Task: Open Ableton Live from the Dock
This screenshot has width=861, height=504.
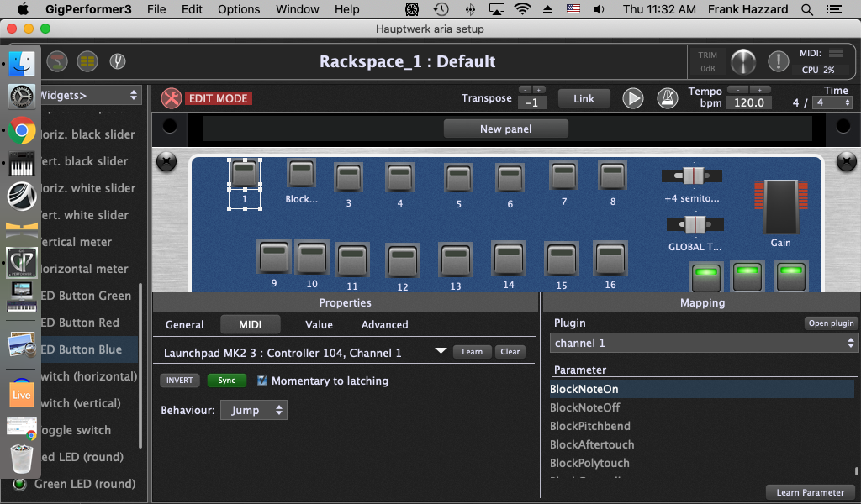Action: 21,394
